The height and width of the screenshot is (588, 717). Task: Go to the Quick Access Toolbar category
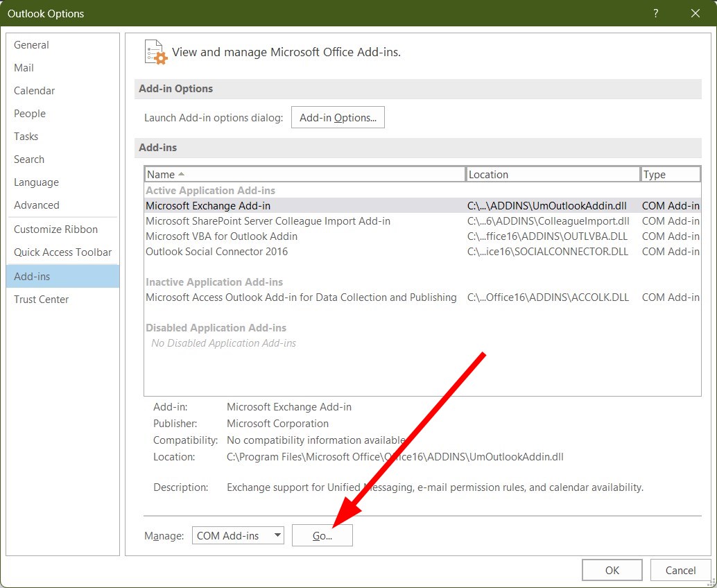62,252
